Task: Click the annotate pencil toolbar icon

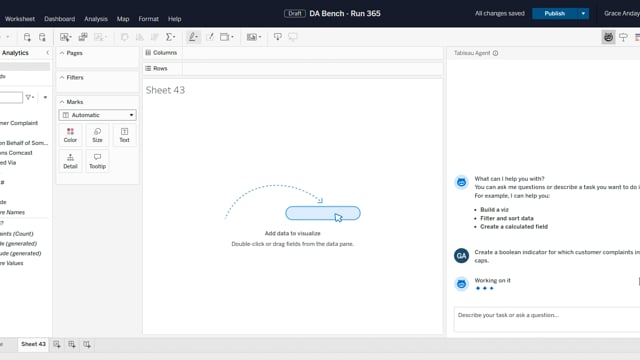Action: [210, 37]
